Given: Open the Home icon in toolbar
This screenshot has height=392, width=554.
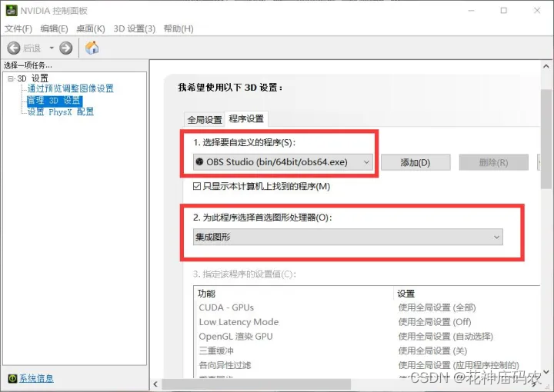Looking at the screenshot, I should pos(92,48).
